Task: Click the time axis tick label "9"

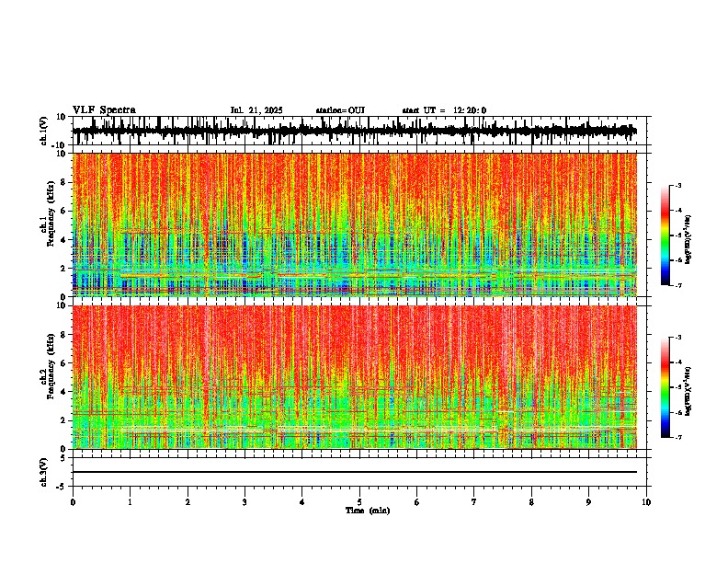Action: (588, 502)
